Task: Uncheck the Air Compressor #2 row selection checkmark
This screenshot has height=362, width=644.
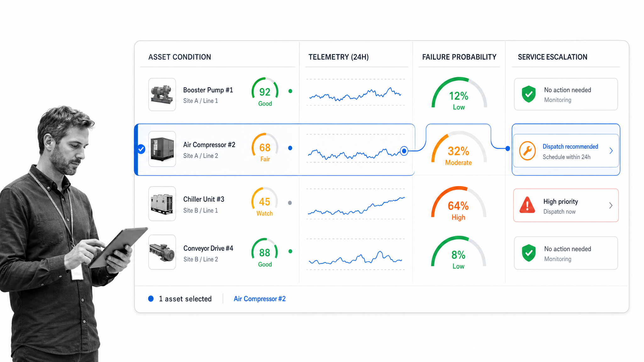Action: (142, 149)
